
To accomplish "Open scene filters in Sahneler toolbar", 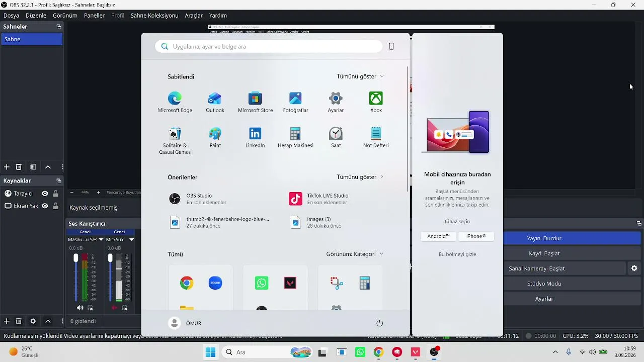I will click(x=33, y=167).
